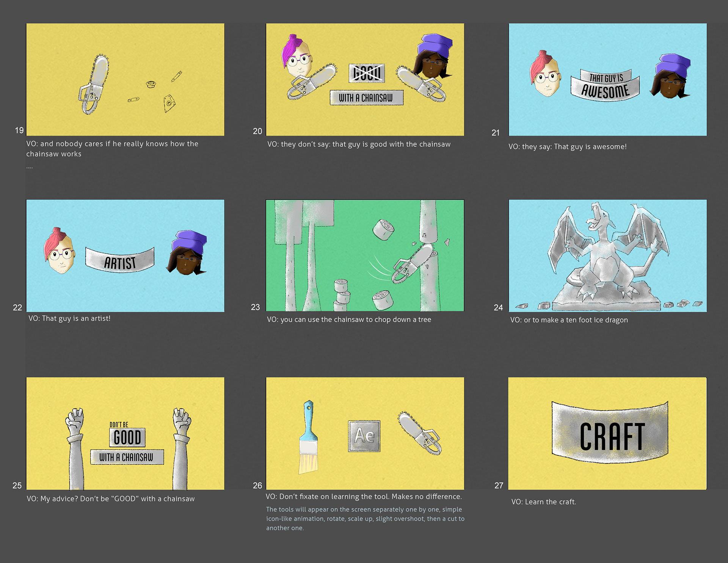Image resolution: width=728 pixels, height=563 pixels.
Task: Click frame number 25 label
Action: point(17,486)
